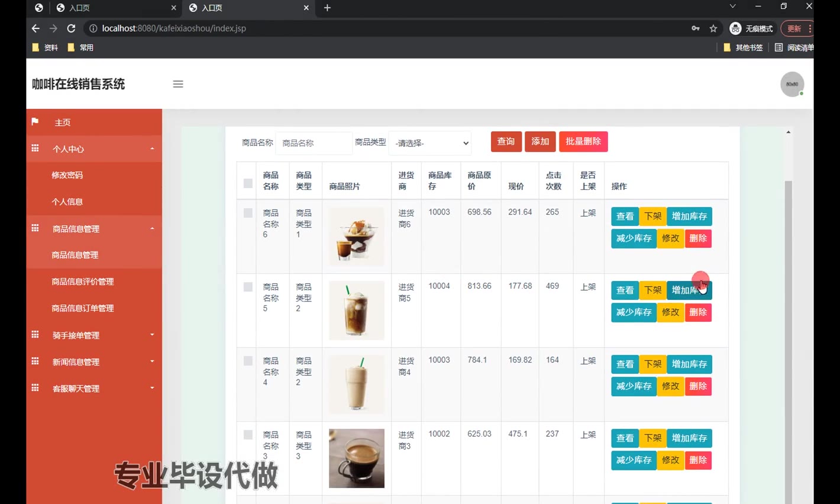Open a new browser tab with the plus icon
This screenshot has width=840, height=504.
[327, 8]
